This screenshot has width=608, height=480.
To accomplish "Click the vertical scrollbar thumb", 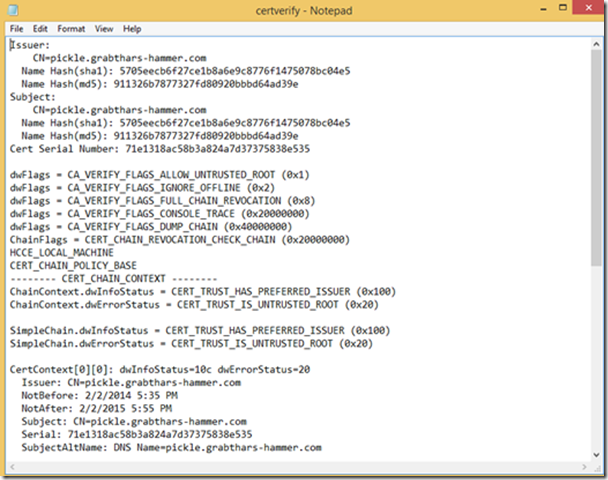I will [596, 158].
